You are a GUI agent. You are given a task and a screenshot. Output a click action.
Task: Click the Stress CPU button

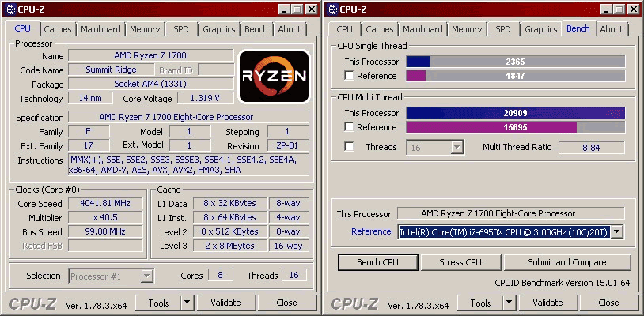point(460,262)
